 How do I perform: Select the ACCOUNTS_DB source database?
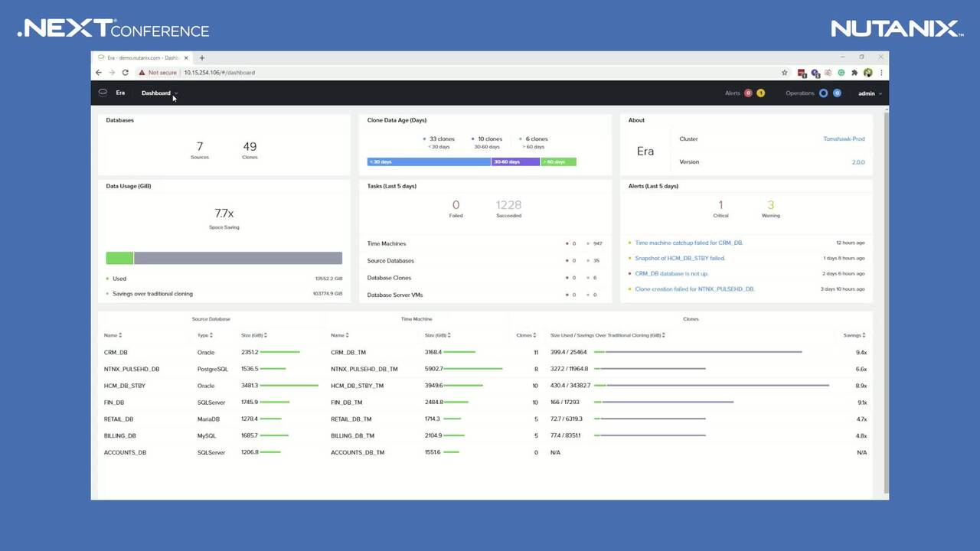click(x=125, y=453)
